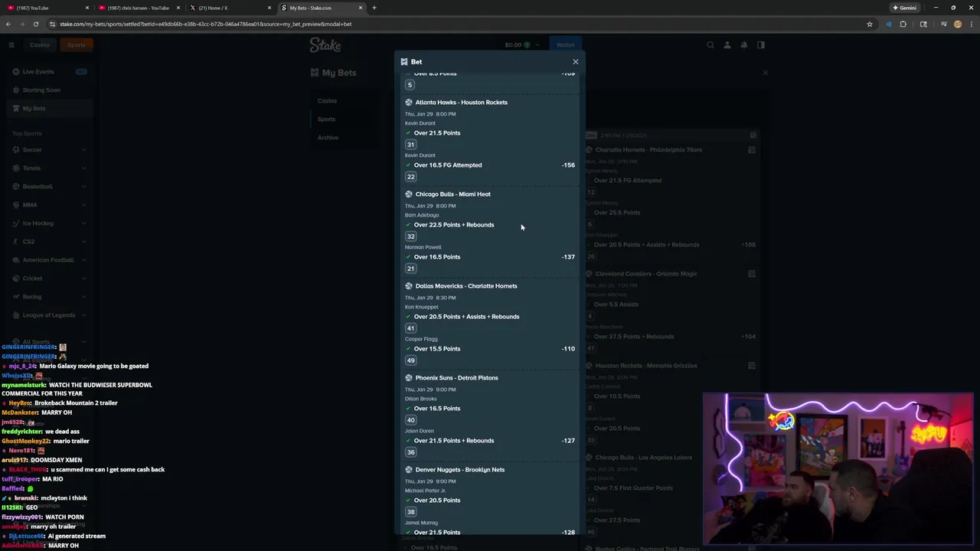Expand the CS2 chevron
Viewport: 980px width, 551px height.
(x=84, y=242)
